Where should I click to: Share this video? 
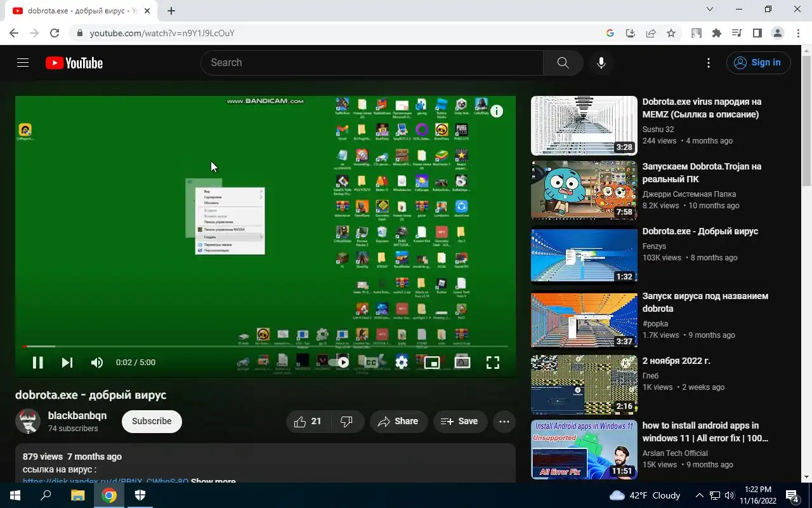[x=398, y=421]
